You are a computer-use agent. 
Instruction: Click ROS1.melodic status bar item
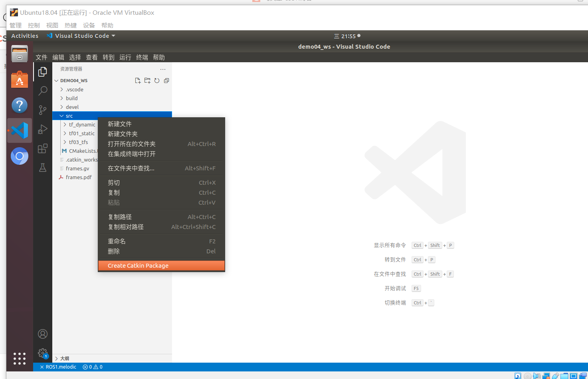[58, 367]
